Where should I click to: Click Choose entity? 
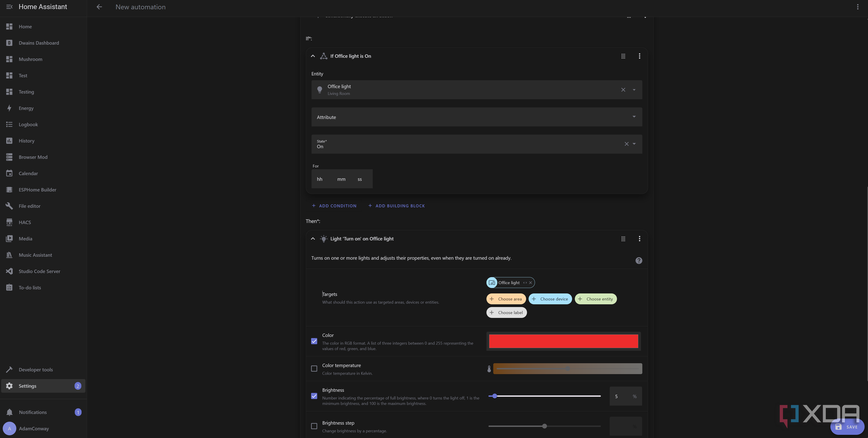pyautogui.click(x=595, y=299)
